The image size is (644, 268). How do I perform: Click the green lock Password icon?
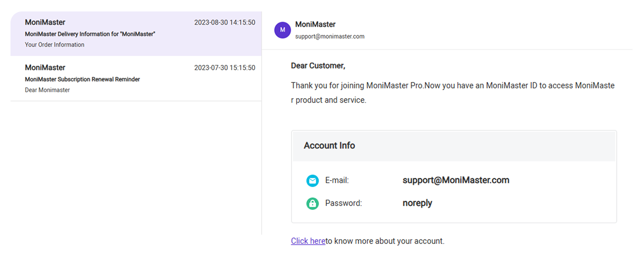pyautogui.click(x=312, y=204)
